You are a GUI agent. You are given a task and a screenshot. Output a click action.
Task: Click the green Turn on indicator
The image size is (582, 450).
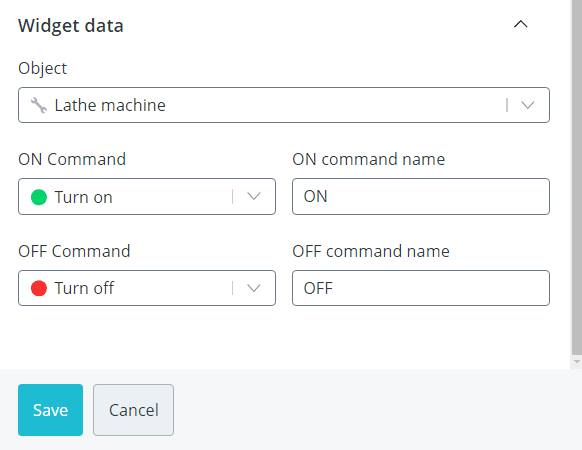(x=39, y=197)
